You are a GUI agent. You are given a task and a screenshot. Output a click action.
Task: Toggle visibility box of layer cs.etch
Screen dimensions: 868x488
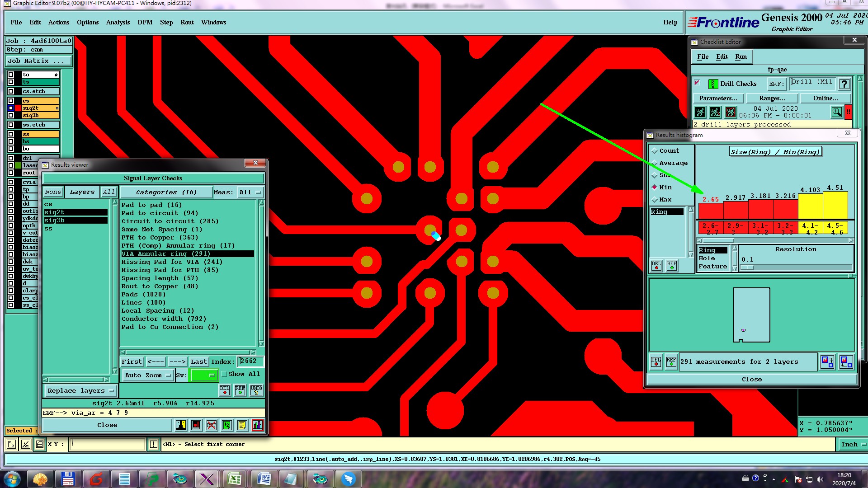[11, 91]
